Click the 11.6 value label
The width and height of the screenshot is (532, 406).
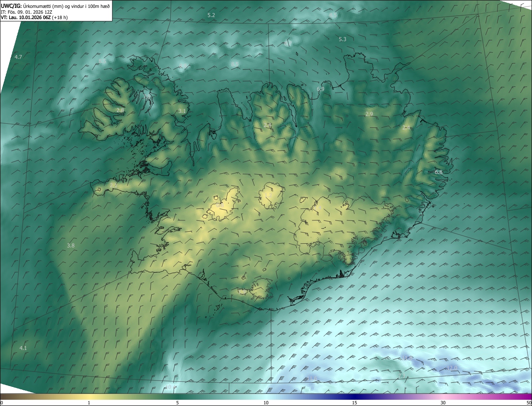pos(312,378)
